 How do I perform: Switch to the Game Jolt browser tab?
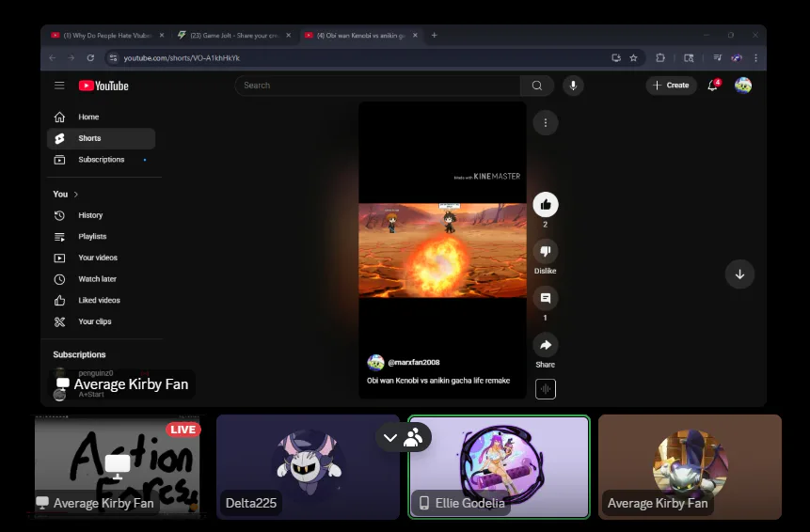(234, 36)
